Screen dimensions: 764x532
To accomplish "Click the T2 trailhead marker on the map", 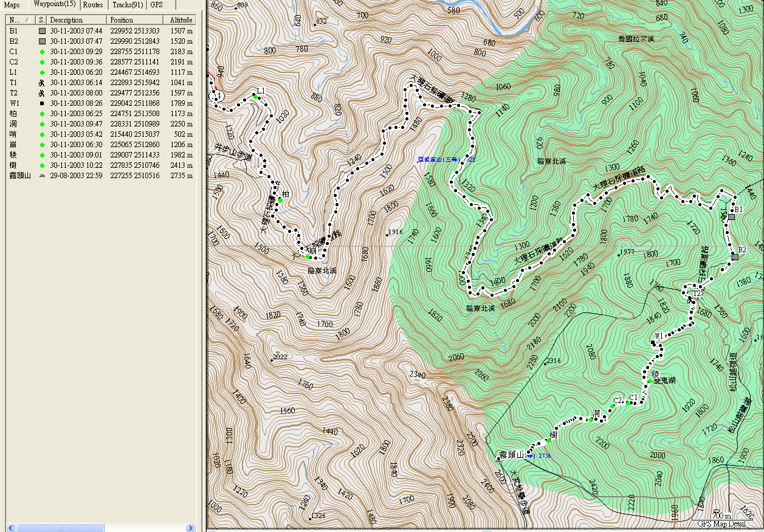I will (690, 299).
